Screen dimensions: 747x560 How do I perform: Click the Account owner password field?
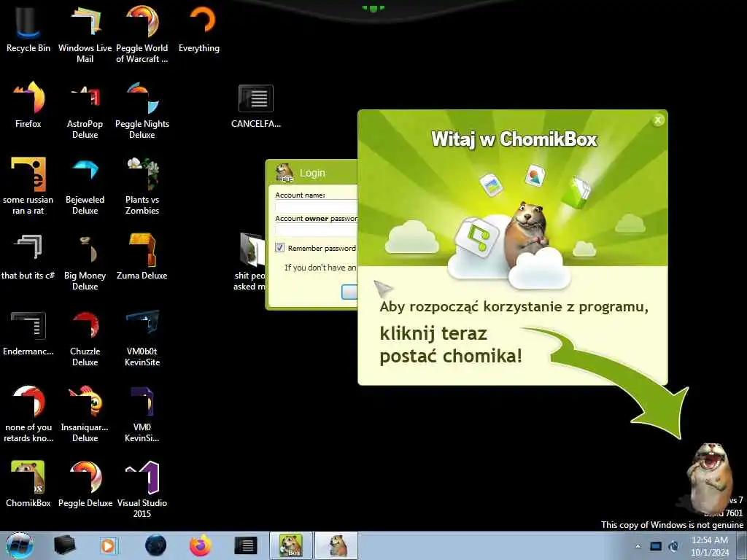click(317, 230)
